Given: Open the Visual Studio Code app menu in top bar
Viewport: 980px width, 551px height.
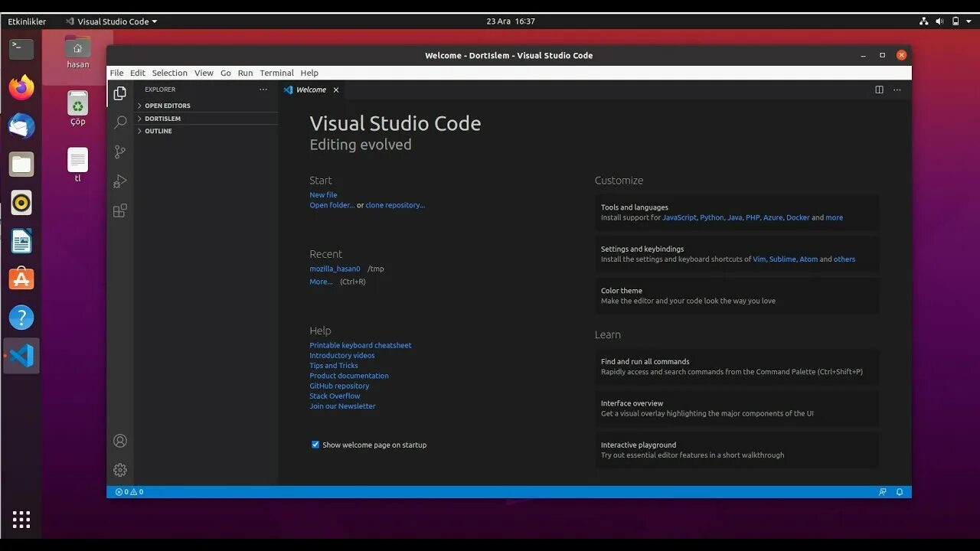Looking at the screenshot, I should [111, 21].
